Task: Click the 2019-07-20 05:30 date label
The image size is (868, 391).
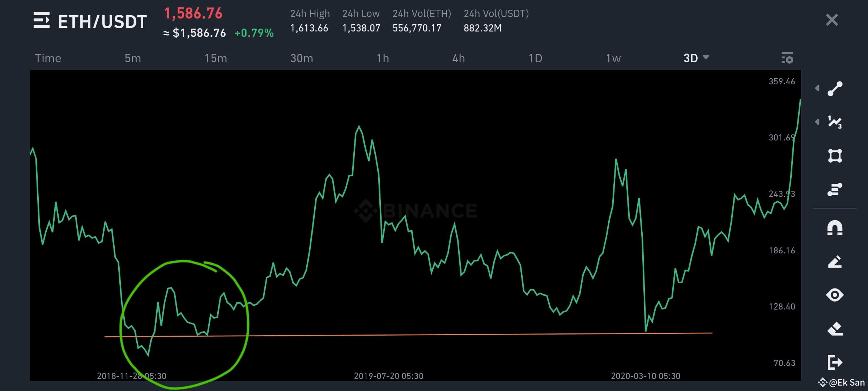Action: 388,376
